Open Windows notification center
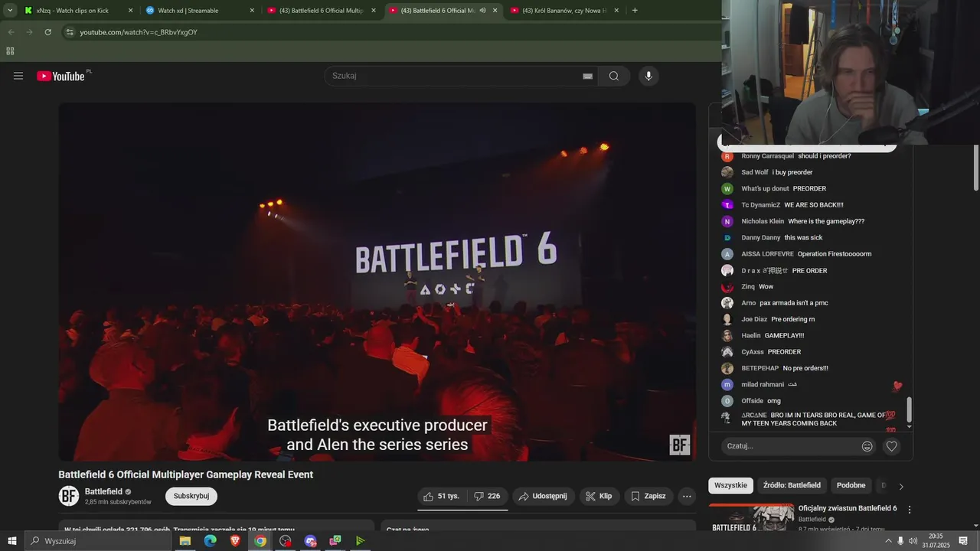Screen dimensions: 980x551 963,541
